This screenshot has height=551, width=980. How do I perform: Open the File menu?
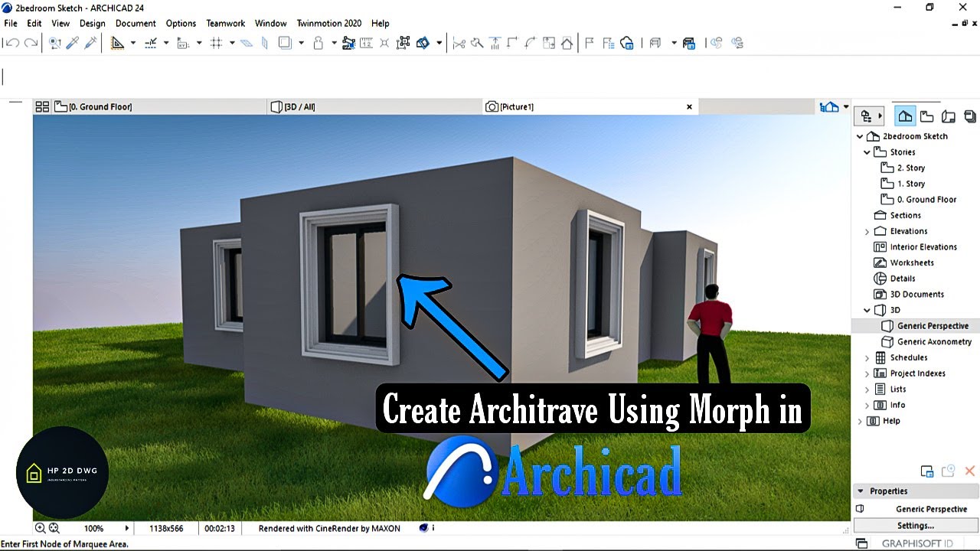[10, 23]
